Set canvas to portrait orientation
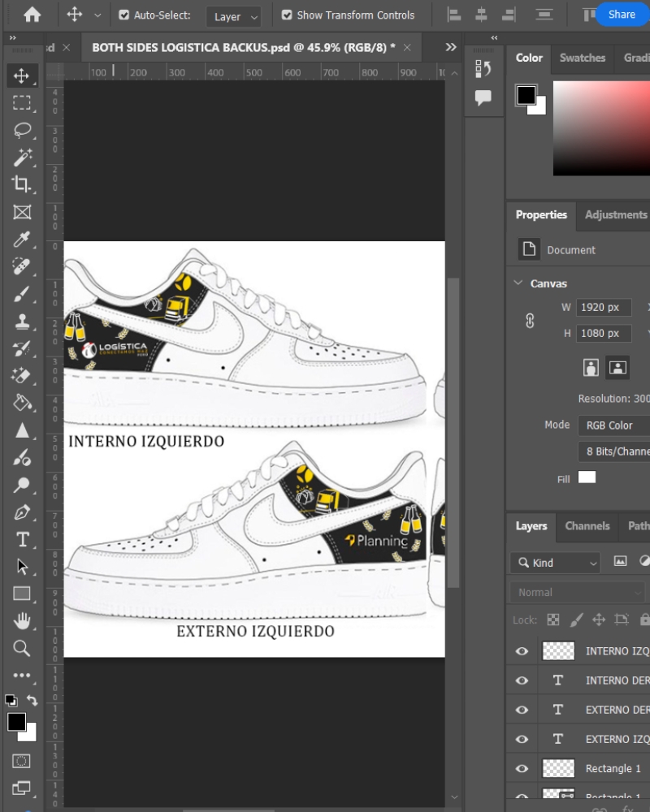650x812 pixels. [591, 367]
